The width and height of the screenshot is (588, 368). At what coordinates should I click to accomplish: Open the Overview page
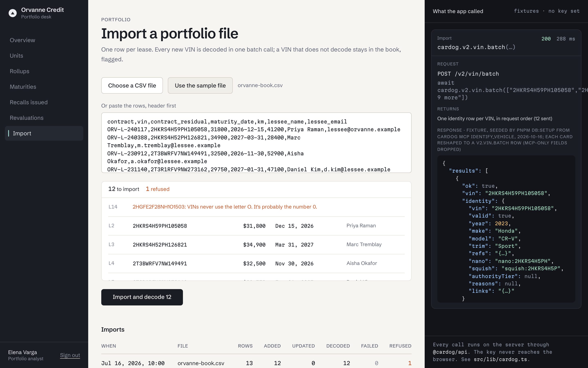[x=22, y=40]
